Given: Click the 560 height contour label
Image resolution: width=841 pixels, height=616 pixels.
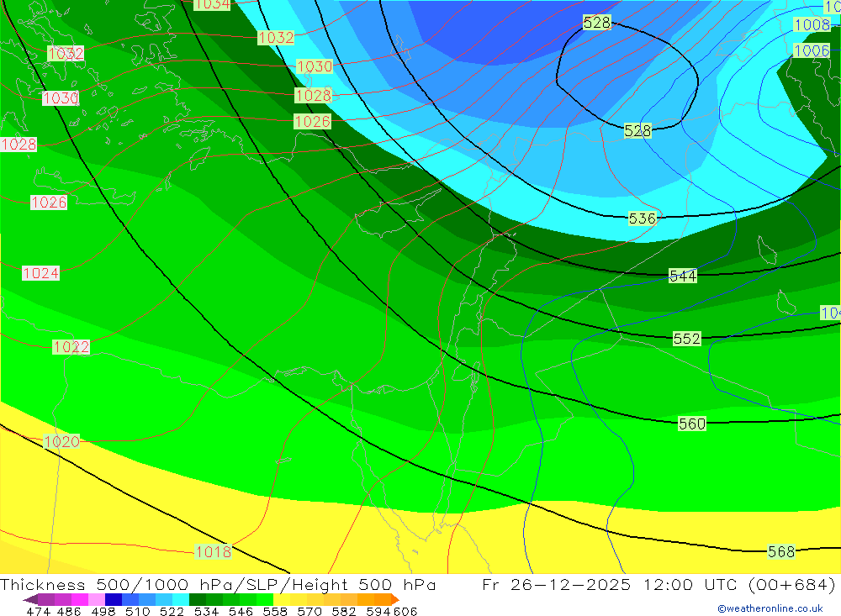Looking at the screenshot, I should 692,424.
